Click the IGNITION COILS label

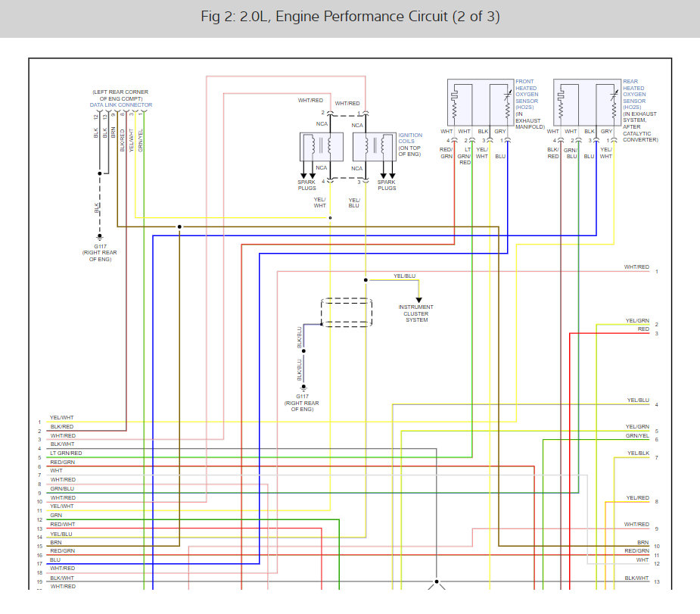click(x=410, y=138)
